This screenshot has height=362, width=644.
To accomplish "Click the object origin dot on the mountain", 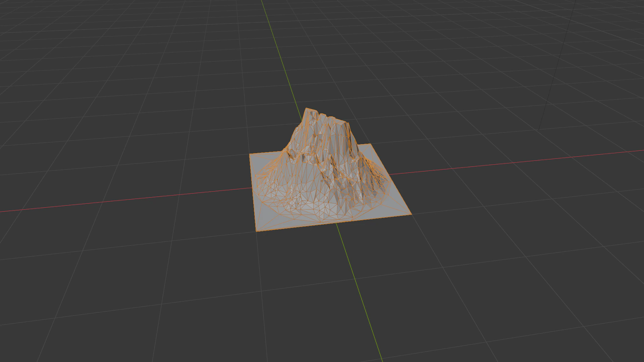I will pyautogui.click(x=322, y=180).
